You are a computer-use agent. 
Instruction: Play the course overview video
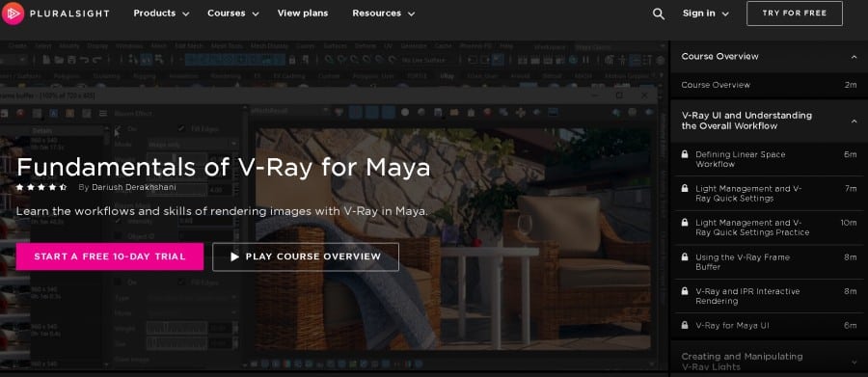click(x=306, y=256)
